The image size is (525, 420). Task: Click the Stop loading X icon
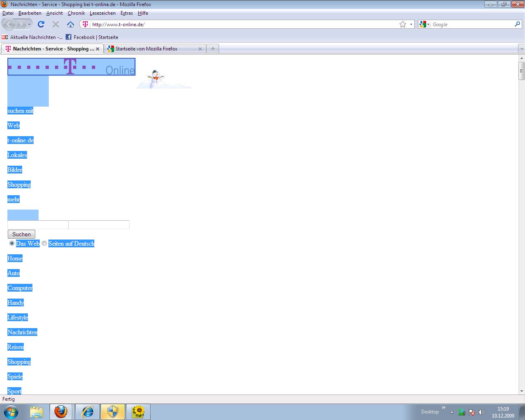tap(56, 24)
